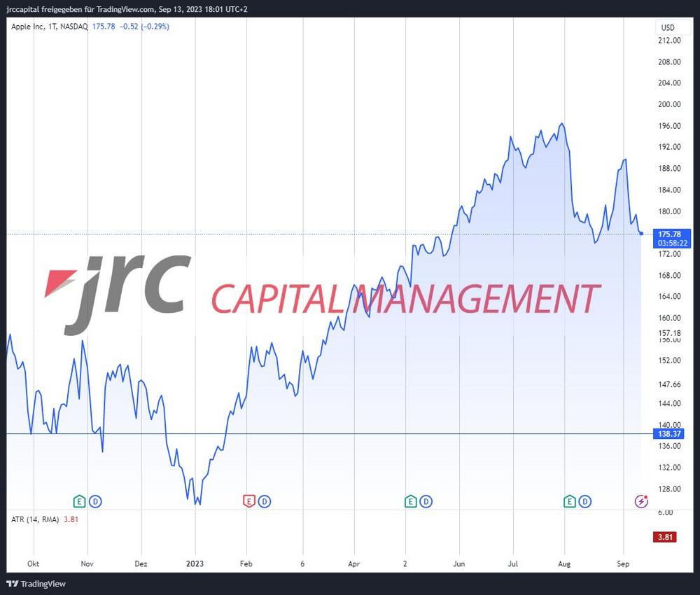Open the USD currency selector
The height and width of the screenshot is (595, 700).
(x=667, y=28)
